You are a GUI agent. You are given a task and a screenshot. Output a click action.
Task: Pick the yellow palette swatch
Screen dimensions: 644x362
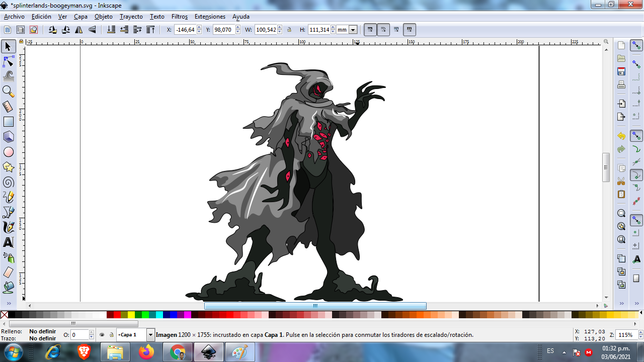(131, 315)
